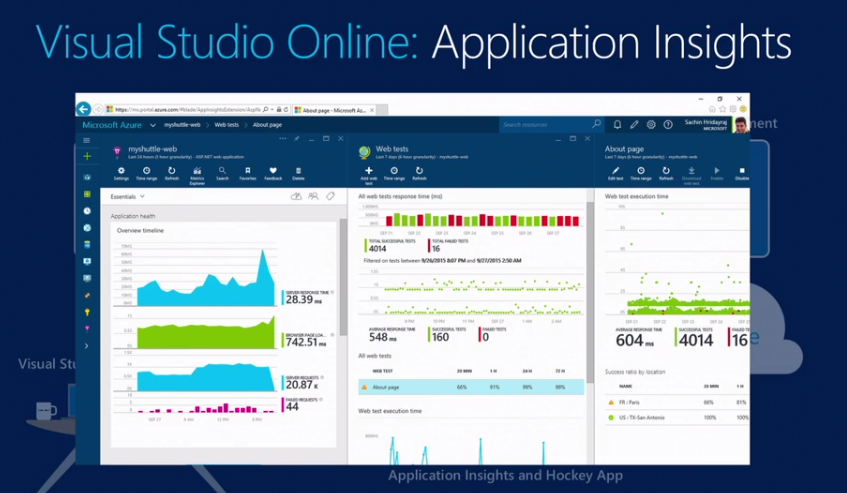The width and height of the screenshot is (847, 493).
Task: Expand the Essentials section
Action: [x=129, y=197]
